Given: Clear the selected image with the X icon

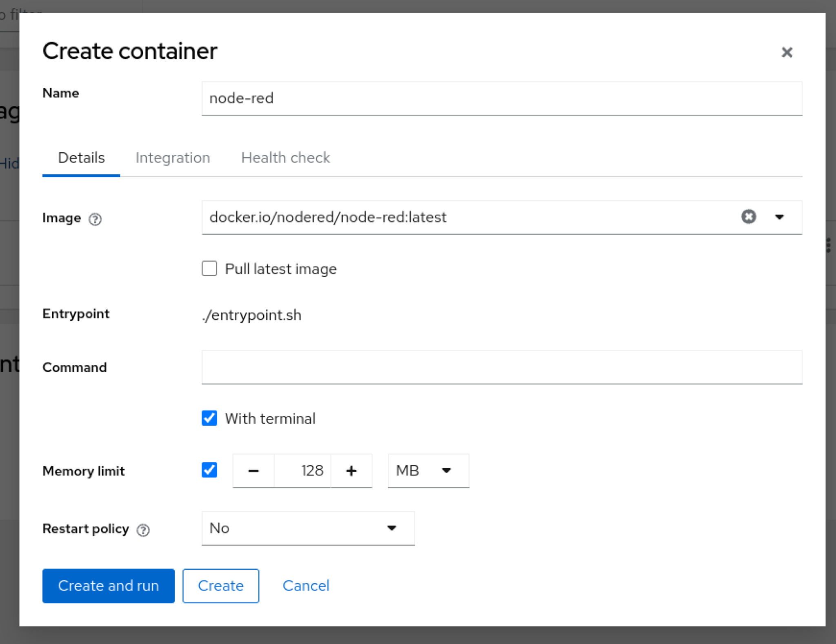Looking at the screenshot, I should click(x=748, y=217).
